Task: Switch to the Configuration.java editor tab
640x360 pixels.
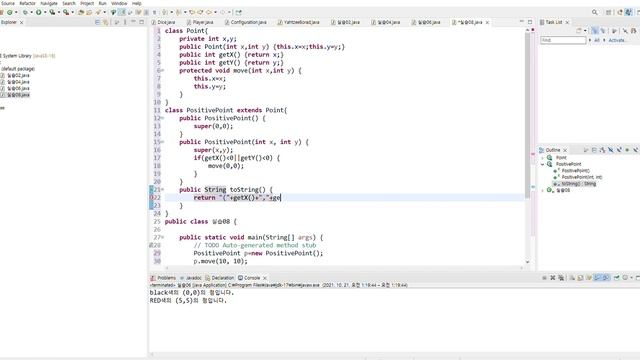Action: 245,22
